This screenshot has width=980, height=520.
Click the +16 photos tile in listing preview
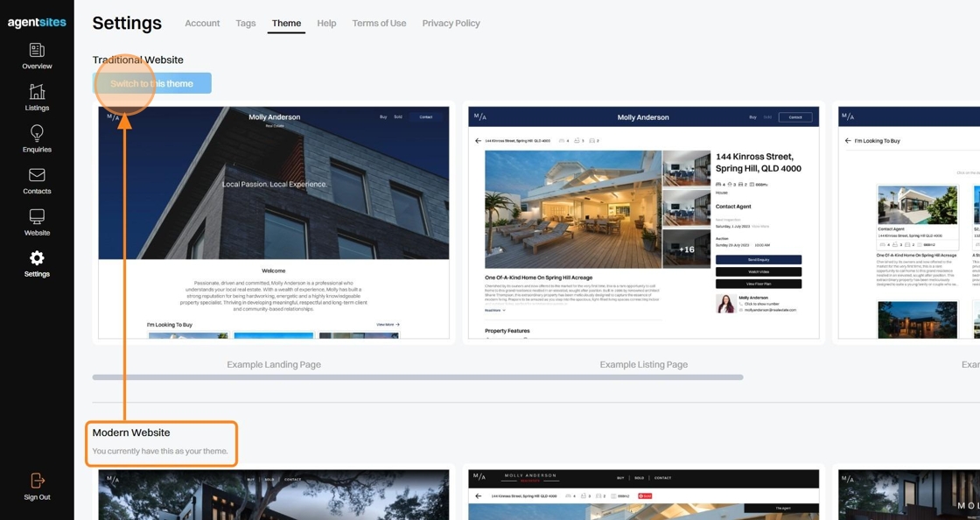click(x=686, y=249)
